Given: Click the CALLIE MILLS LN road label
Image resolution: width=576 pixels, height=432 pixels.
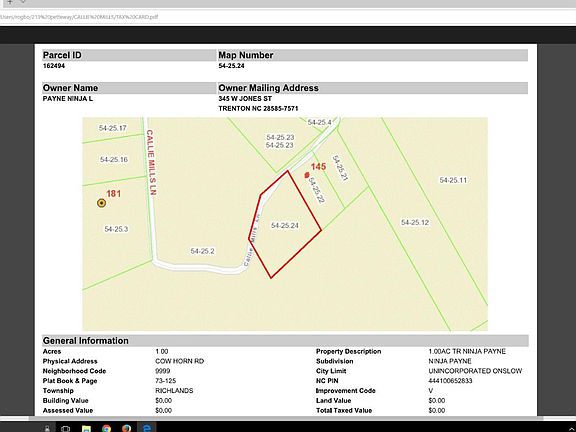Looking at the screenshot, I should point(151,162).
